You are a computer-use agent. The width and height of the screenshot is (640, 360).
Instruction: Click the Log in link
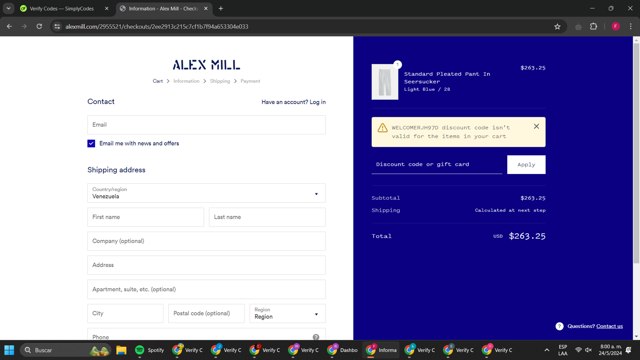tap(318, 102)
